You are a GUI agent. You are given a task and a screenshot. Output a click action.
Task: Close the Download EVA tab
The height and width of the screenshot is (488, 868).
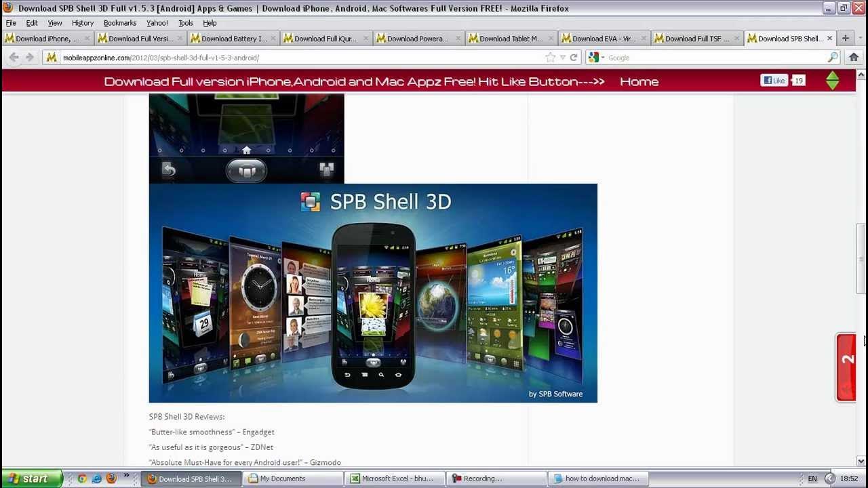point(644,39)
